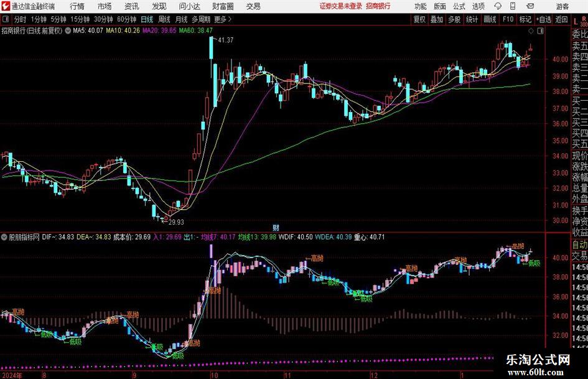Click the 成本价: 29.69 value
This screenshot has width=588, height=379.
(x=132, y=237)
